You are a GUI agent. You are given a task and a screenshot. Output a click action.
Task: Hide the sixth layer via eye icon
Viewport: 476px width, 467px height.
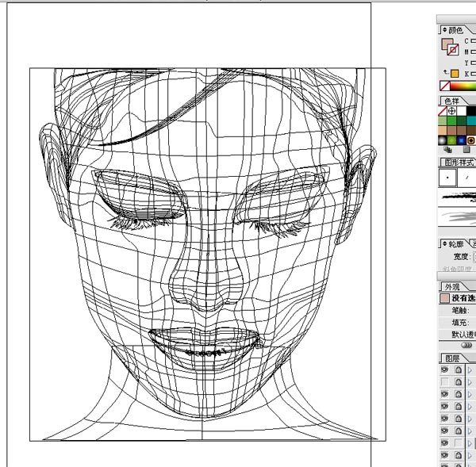click(x=445, y=431)
